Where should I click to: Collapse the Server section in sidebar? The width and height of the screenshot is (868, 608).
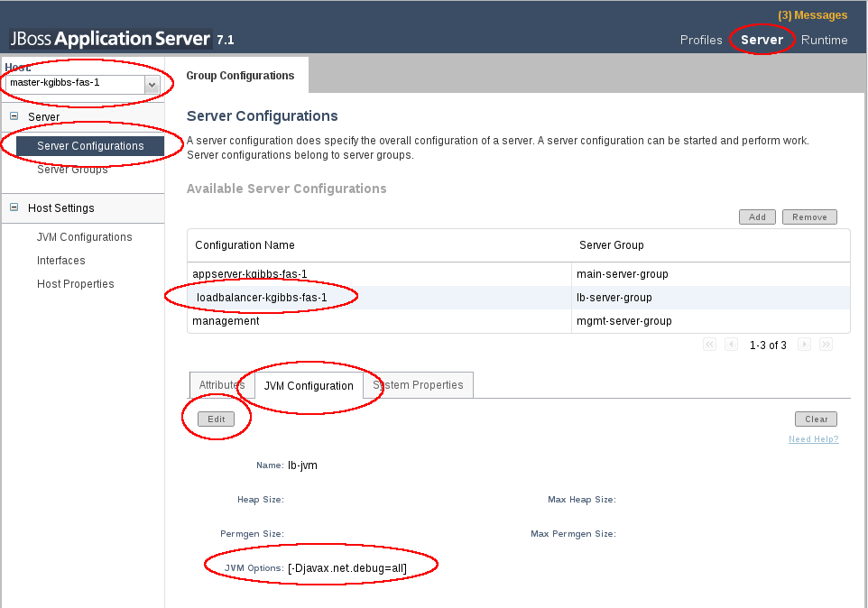point(14,116)
